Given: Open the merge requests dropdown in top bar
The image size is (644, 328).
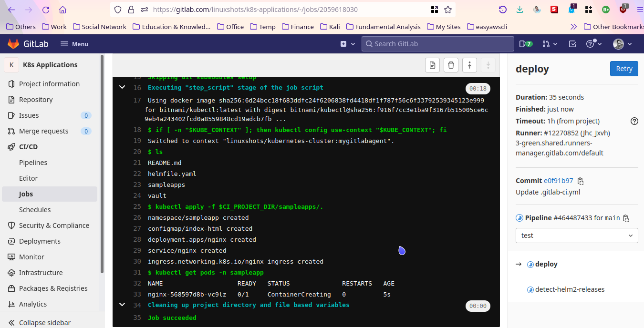Looking at the screenshot, I should 549,43.
